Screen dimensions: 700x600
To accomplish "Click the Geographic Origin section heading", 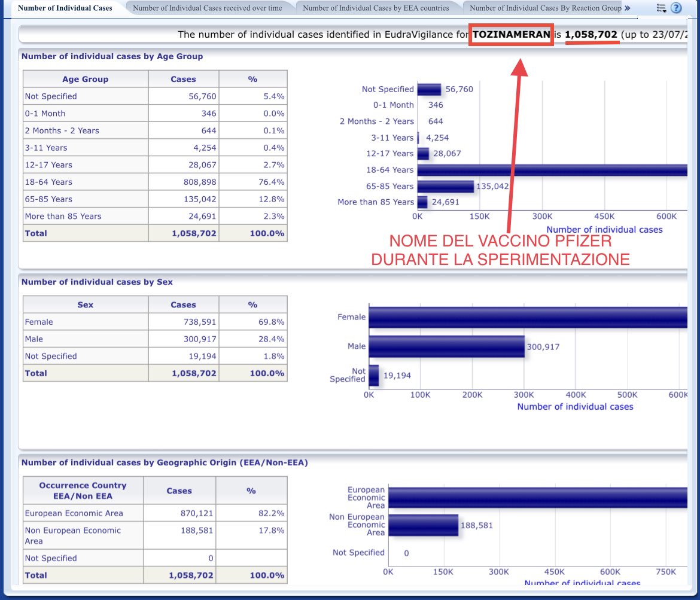I will [165, 462].
